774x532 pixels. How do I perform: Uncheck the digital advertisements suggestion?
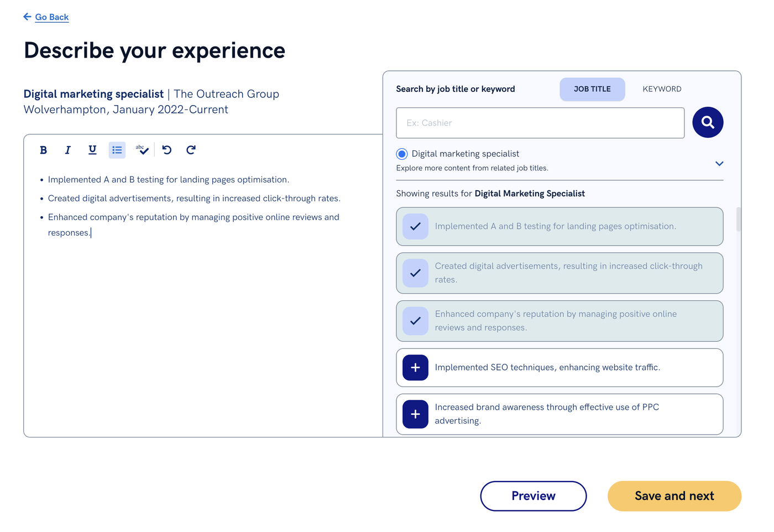(x=415, y=273)
